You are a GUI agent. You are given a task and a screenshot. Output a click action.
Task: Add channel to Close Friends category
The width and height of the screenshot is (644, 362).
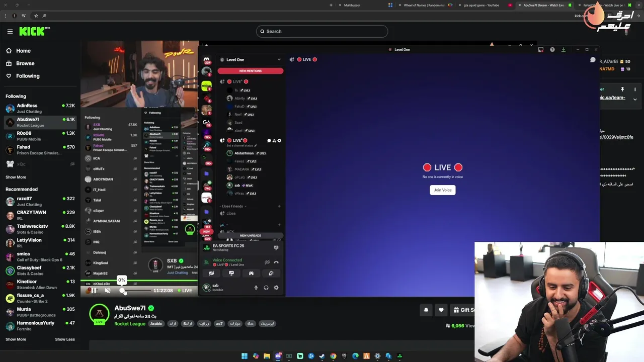pyautogui.click(x=279, y=206)
